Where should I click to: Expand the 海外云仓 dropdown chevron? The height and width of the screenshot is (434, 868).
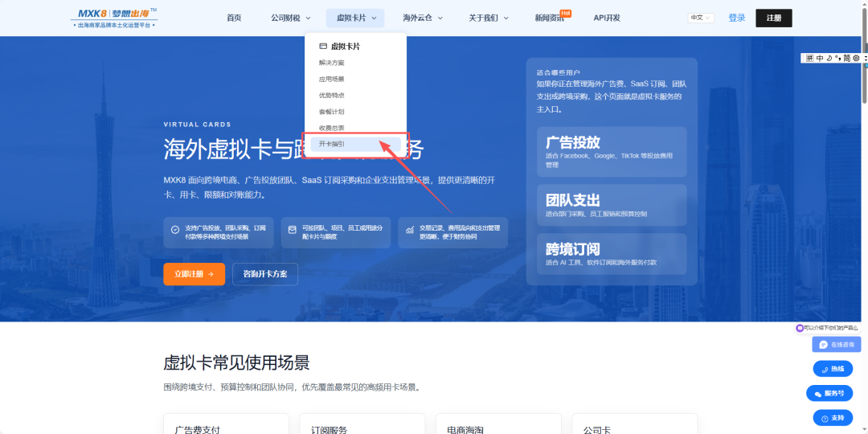click(x=440, y=18)
